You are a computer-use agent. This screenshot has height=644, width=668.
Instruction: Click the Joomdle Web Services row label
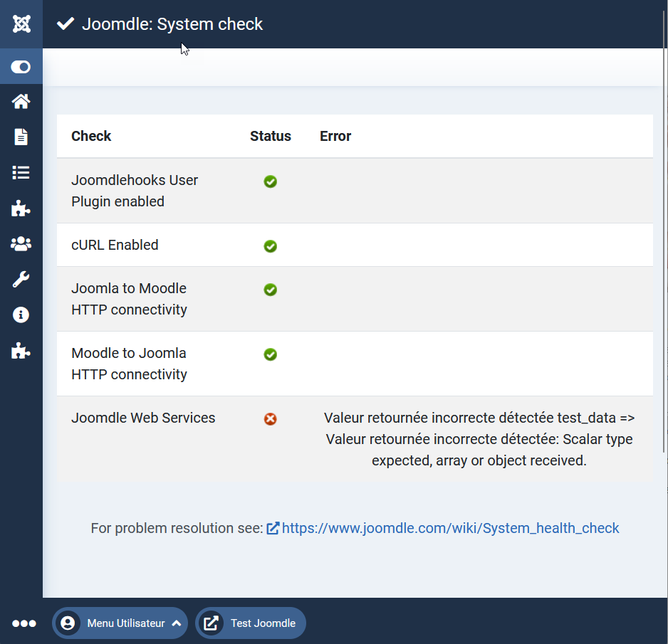point(143,418)
